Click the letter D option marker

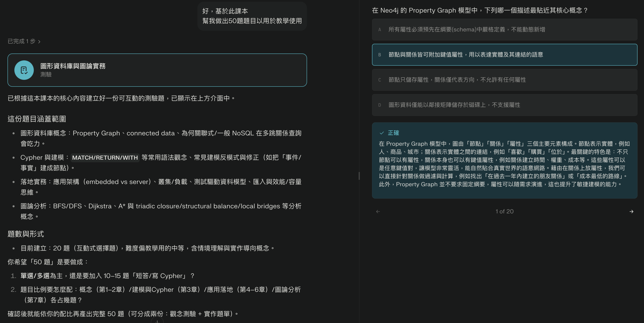point(379,105)
